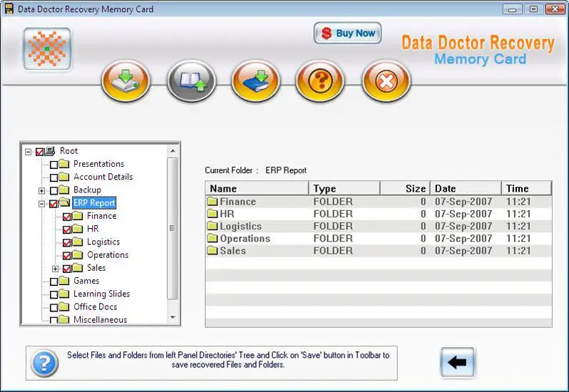Select the Logistics row name in the file list
This screenshot has width=569, height=392.
pyautogui.click(x=240, y=226)
